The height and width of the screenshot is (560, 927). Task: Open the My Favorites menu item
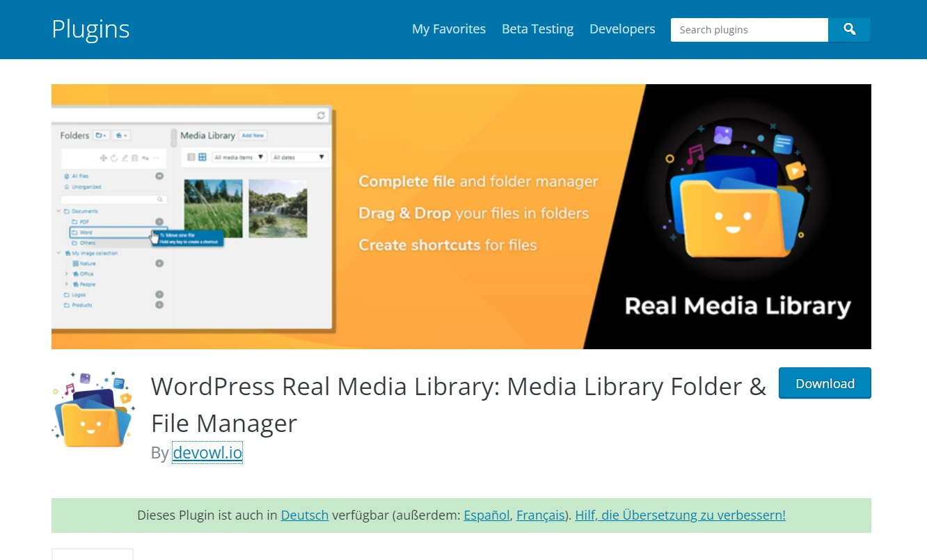[449, 29]
